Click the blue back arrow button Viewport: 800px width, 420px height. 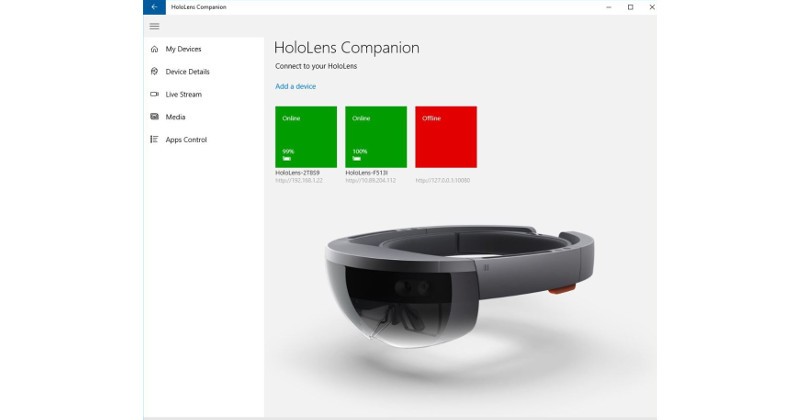coord(154,7)
